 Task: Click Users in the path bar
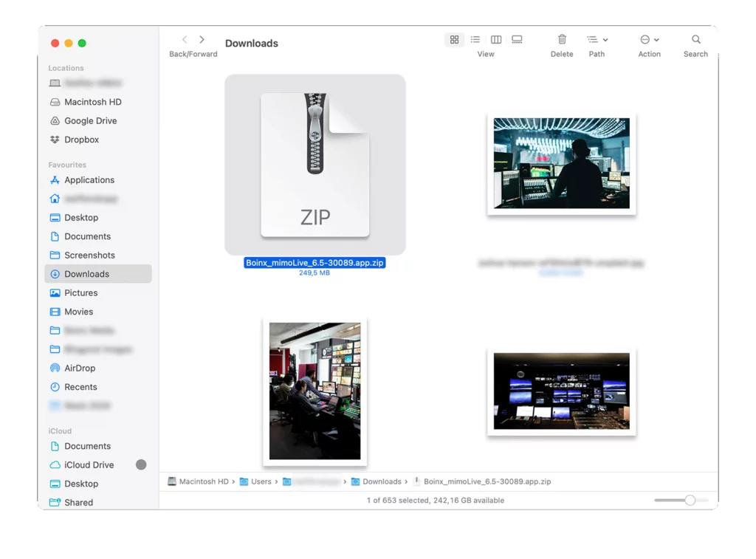pyautogui.click(x=255, y=481)
